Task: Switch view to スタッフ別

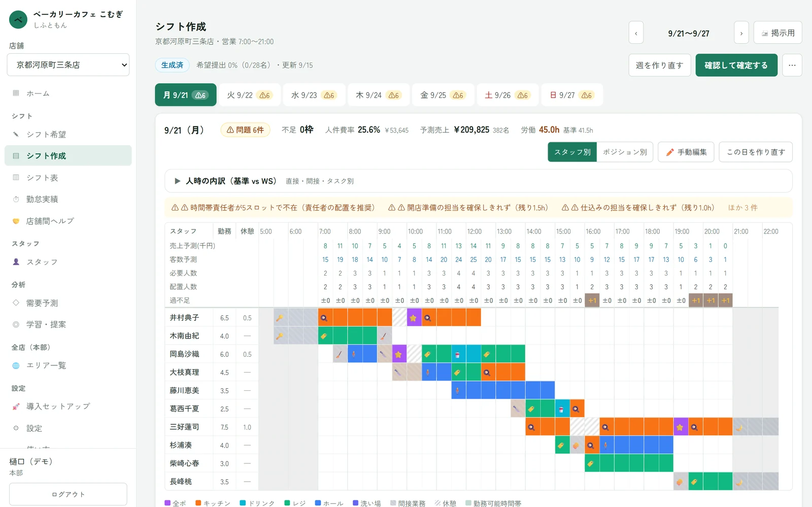Action: pyautogui.click(x=572, y=152)
